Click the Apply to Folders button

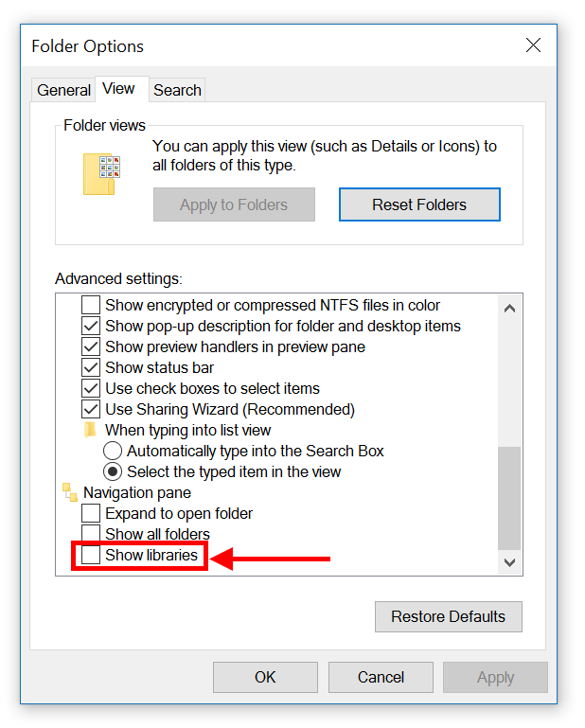pos(234,204)
